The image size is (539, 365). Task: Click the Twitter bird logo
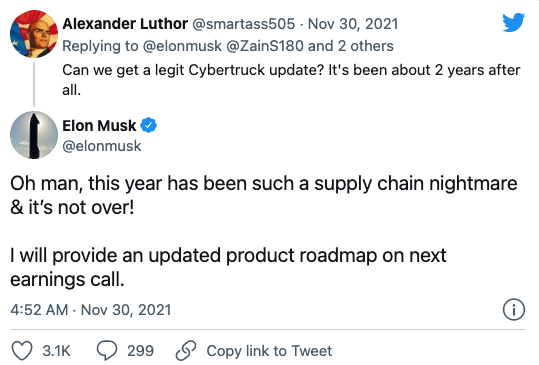click(x=513, y=22)
